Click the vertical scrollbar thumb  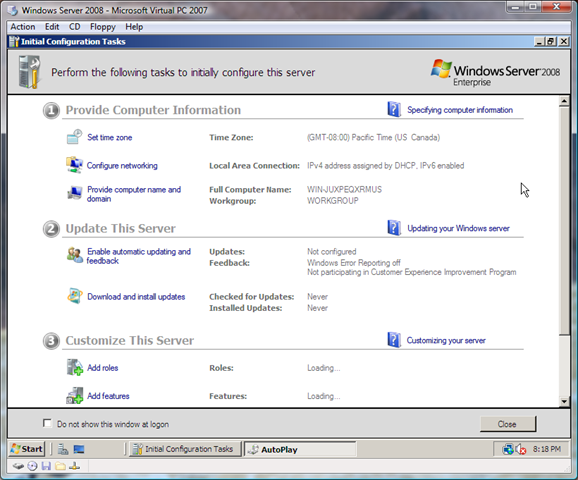click(x=564, y=221)
